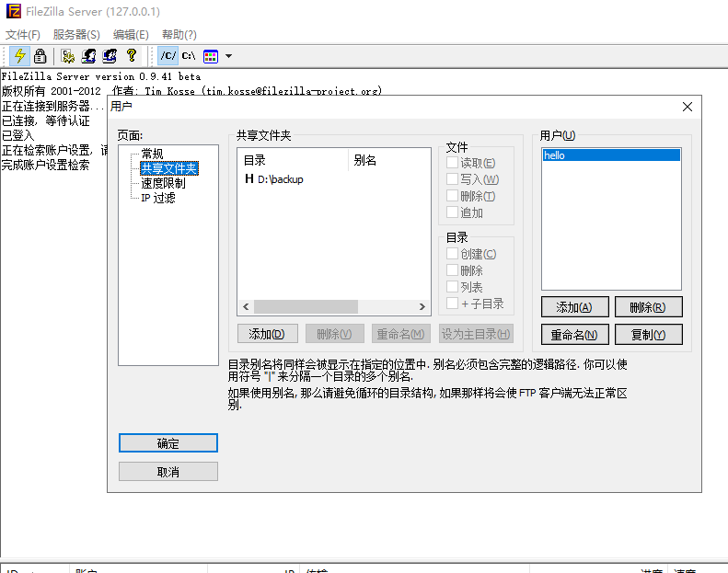Click left arrow of folder list scrollbar
Viewport: 728px width, 573px height.
[x=246, y=306]
